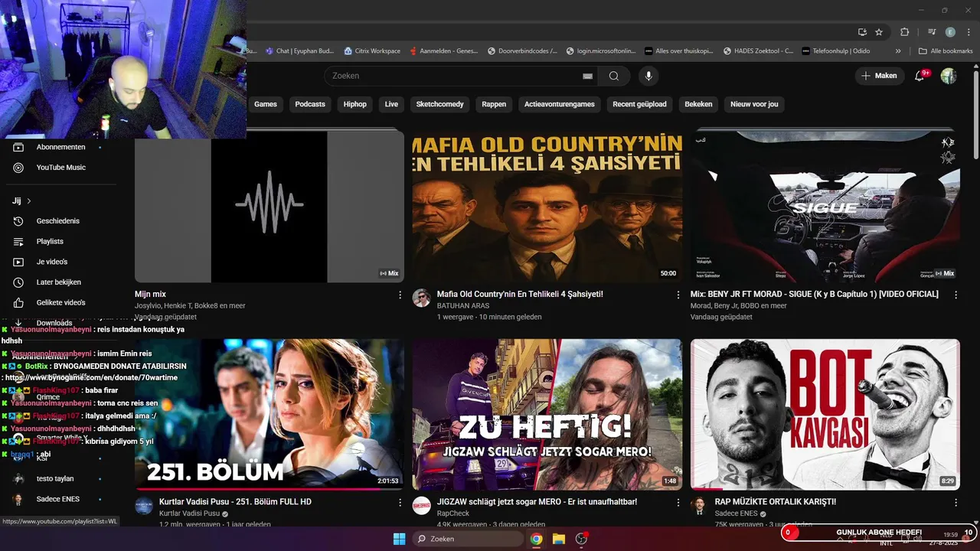Open Chrome extensions puzzle icon
The width and height of the screenshot is (980, 551).
(904, 32)
